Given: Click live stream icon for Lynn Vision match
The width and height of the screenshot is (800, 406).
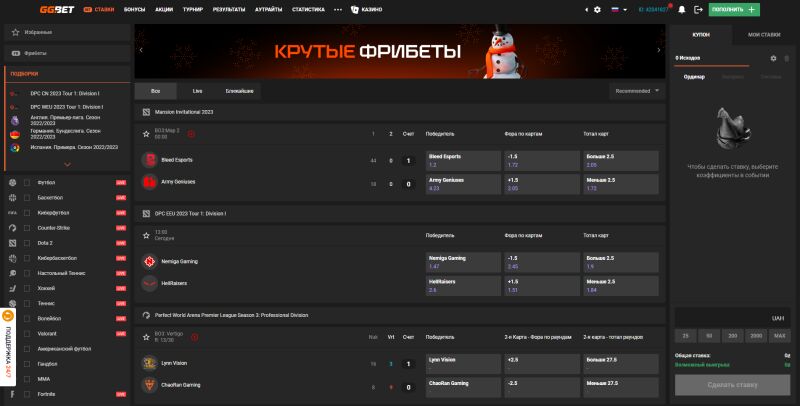Looking at the screenshot, I should pos(194,337).
